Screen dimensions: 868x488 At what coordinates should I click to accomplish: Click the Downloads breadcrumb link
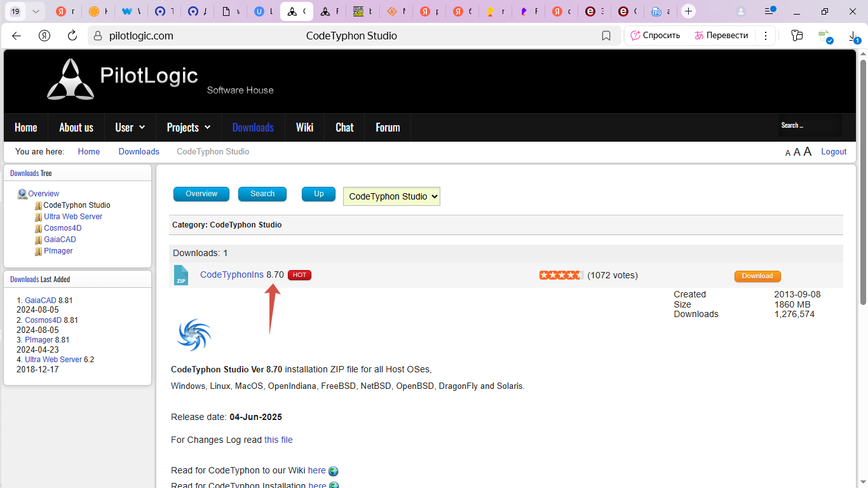139,151
